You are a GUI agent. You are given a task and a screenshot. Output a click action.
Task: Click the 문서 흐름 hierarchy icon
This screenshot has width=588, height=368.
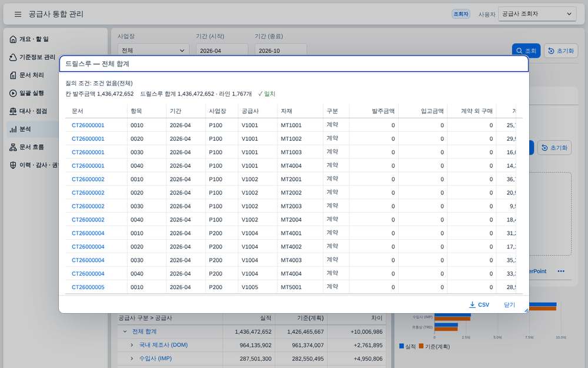(x=13, y=147)
